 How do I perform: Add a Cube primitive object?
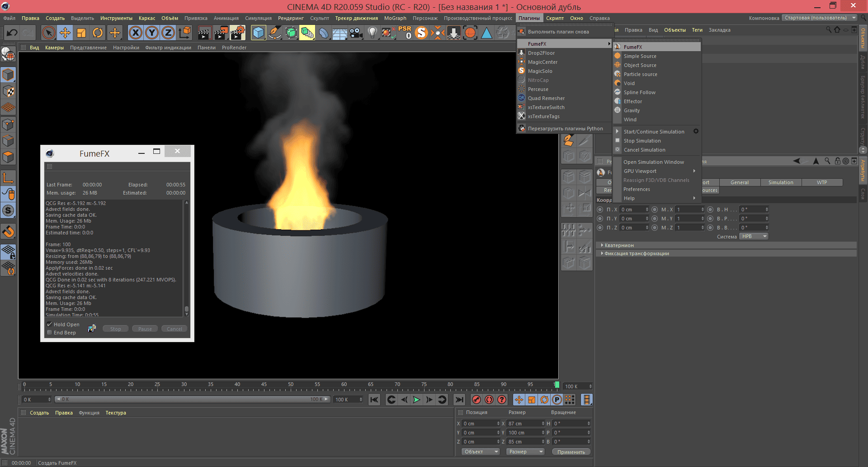(x=258, y=33)
